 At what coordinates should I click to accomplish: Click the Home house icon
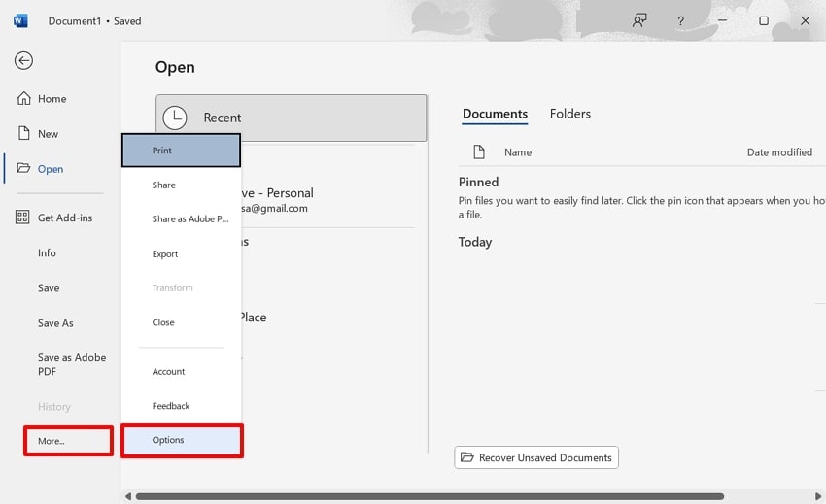pyautogui.click(x=23, y=99)
